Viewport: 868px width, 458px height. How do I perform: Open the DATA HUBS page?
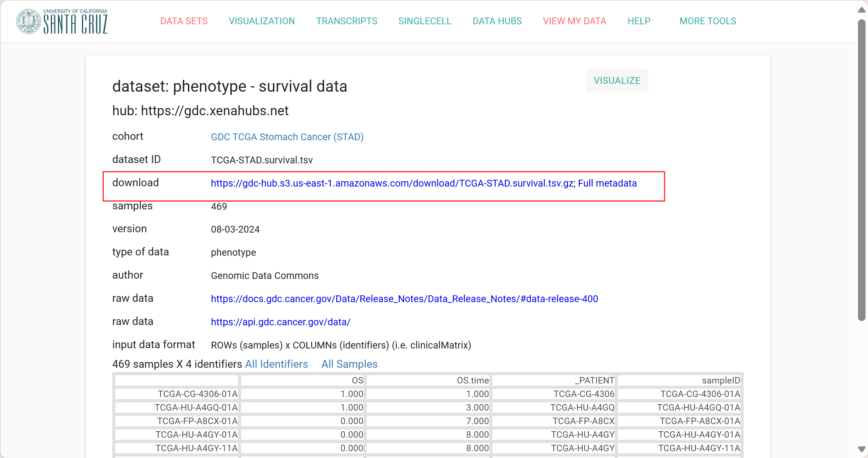497,21
